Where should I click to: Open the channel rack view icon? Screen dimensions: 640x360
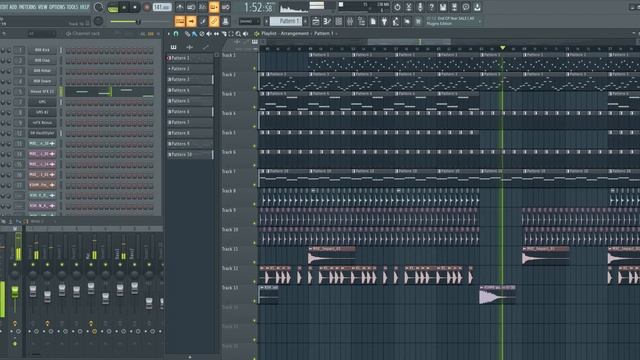pos(338,21)
